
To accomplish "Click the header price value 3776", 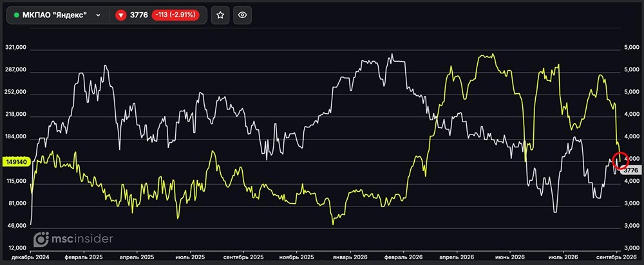I will click(x=139, y=15).
